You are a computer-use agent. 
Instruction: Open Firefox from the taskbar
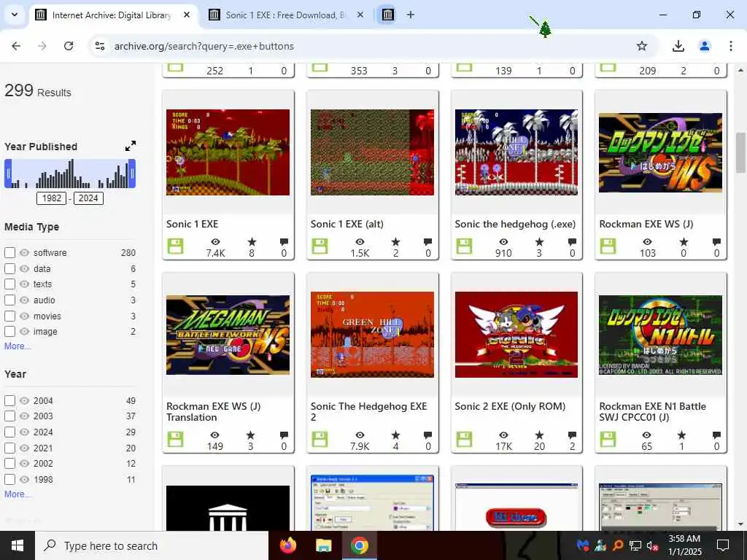287,545
